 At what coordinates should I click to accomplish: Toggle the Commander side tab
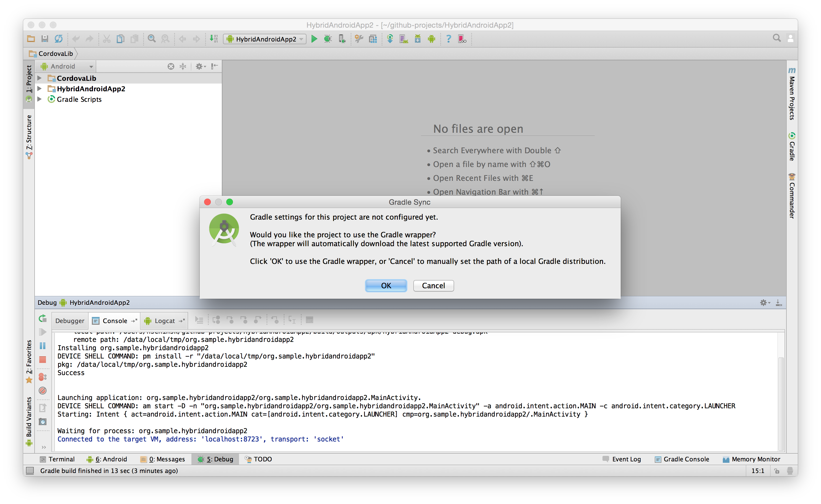coord(792,196)
